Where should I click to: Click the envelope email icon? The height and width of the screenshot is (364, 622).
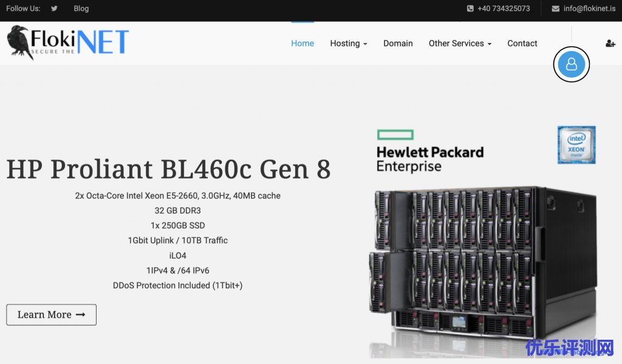pos(555,8)
